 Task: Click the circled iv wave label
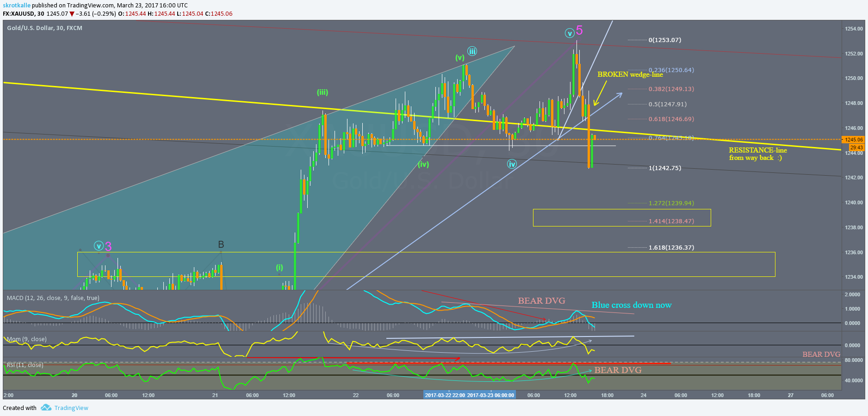pyautogui.click(x=512, y=164)
